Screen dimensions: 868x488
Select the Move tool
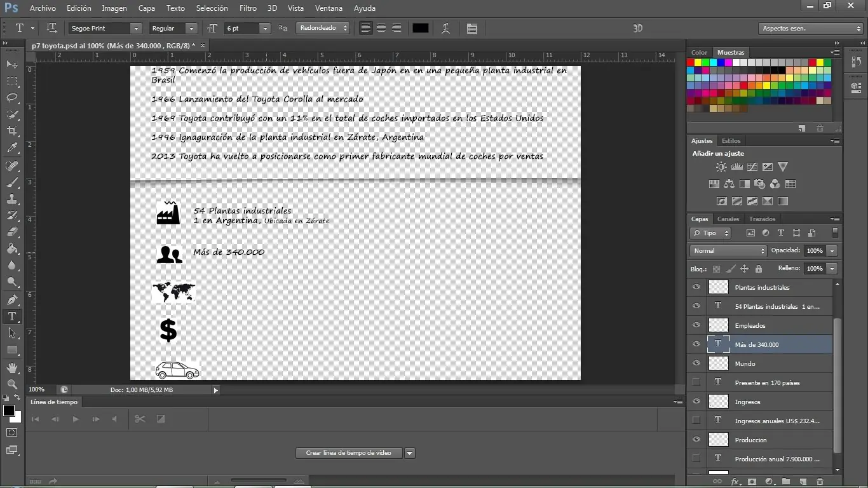click(12, 65)
